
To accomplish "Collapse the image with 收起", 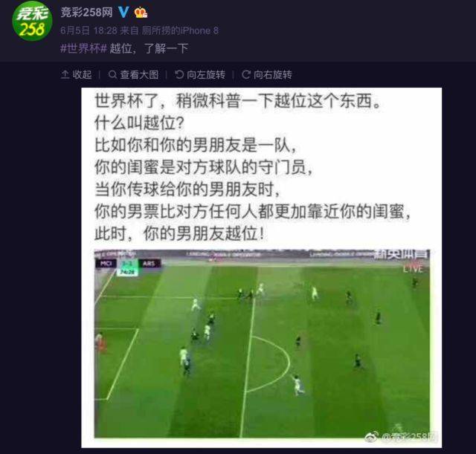I will tap(76, 74).
